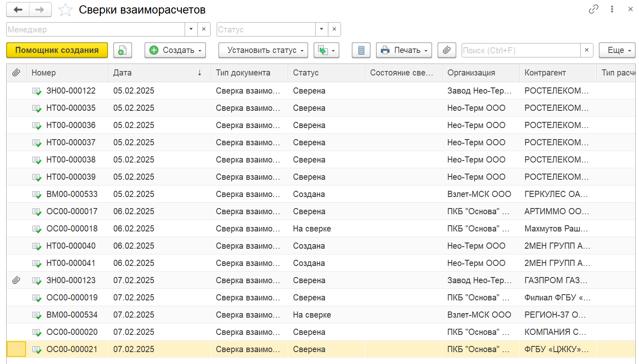Go forward with the right arrow button

tap(40, 9)
